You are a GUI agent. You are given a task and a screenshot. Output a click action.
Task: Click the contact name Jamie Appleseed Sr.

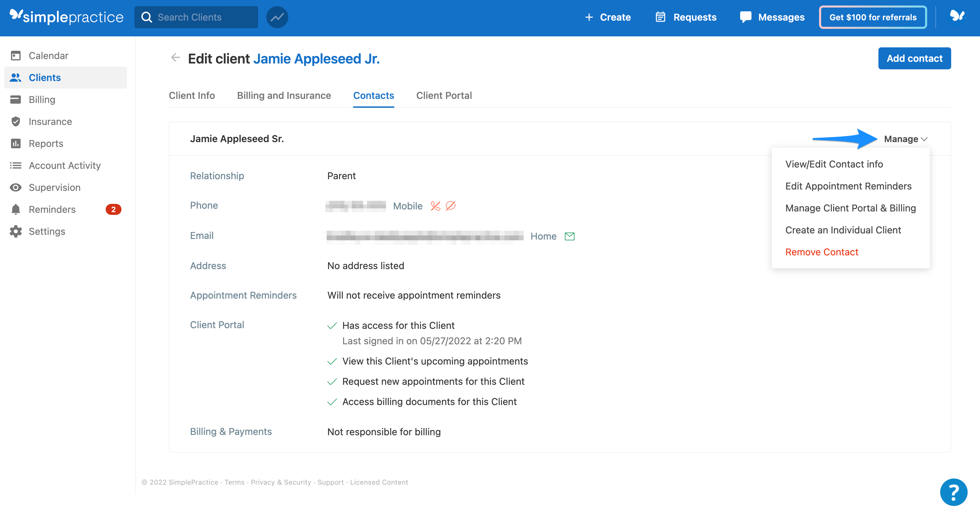point(237,139)
